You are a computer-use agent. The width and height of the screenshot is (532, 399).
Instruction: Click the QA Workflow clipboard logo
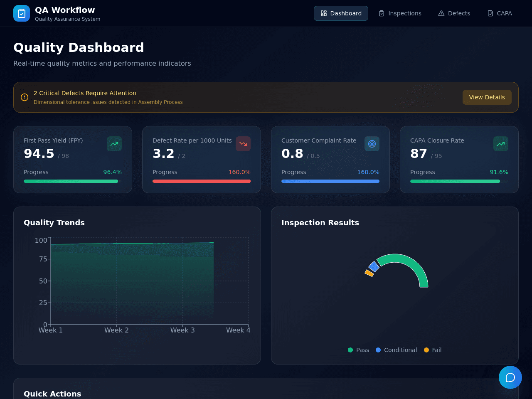22,13
